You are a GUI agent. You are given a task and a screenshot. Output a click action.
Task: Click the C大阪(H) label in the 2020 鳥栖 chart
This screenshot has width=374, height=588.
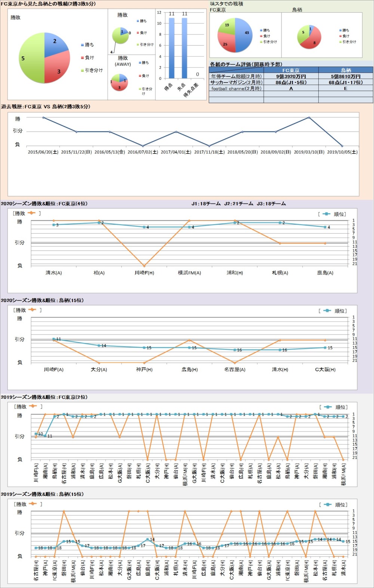[325, 369]
